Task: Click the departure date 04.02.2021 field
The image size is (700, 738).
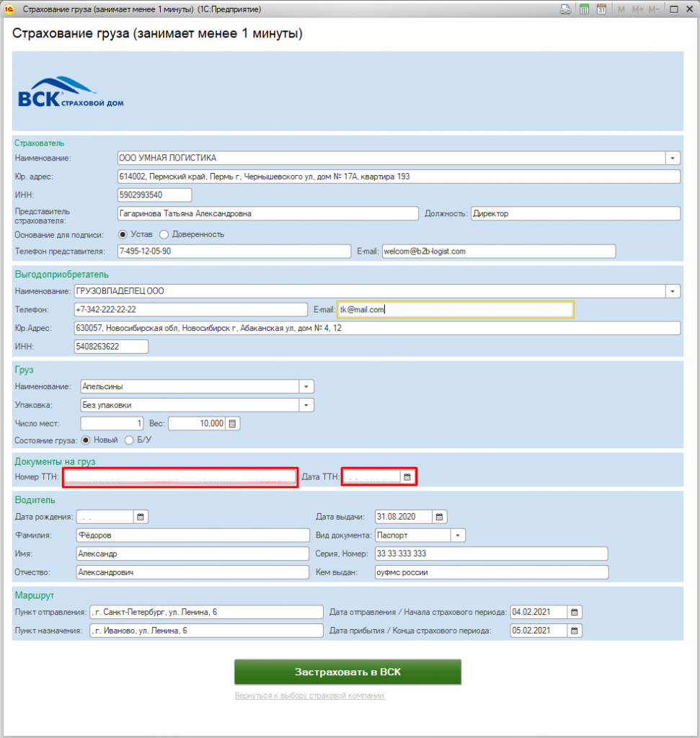Action: (539, 612)
